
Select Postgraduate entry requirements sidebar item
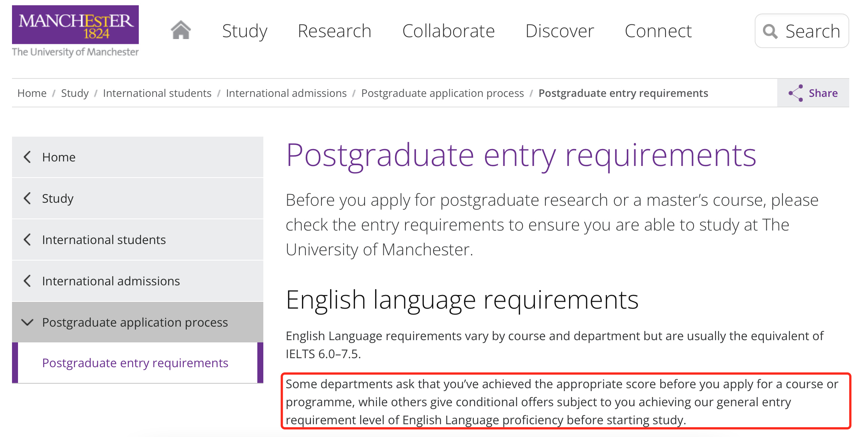click(x=135, y=363)
